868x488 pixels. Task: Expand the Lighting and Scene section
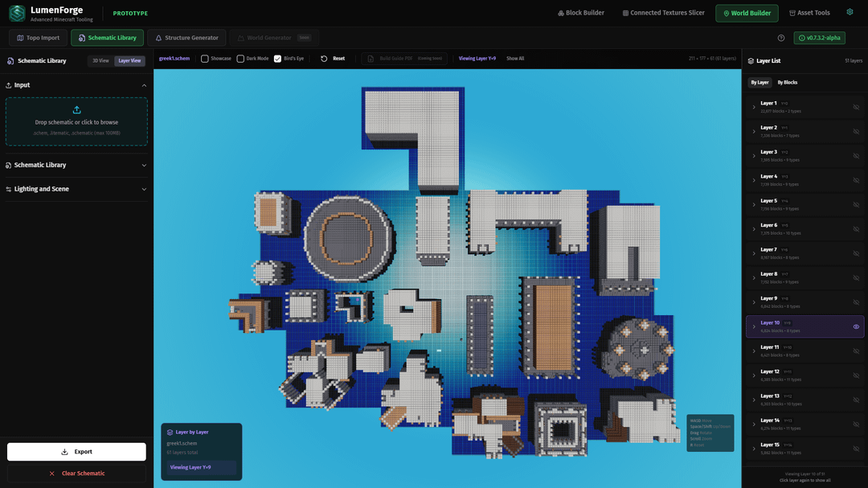point(144,189)
